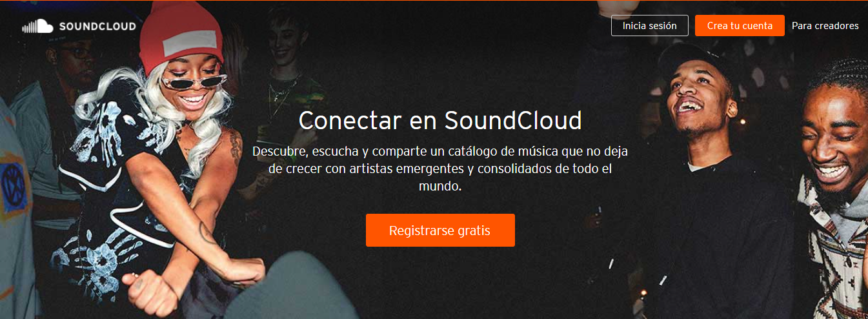
Task: Open the Para creadores link
Action: [825, 26]
